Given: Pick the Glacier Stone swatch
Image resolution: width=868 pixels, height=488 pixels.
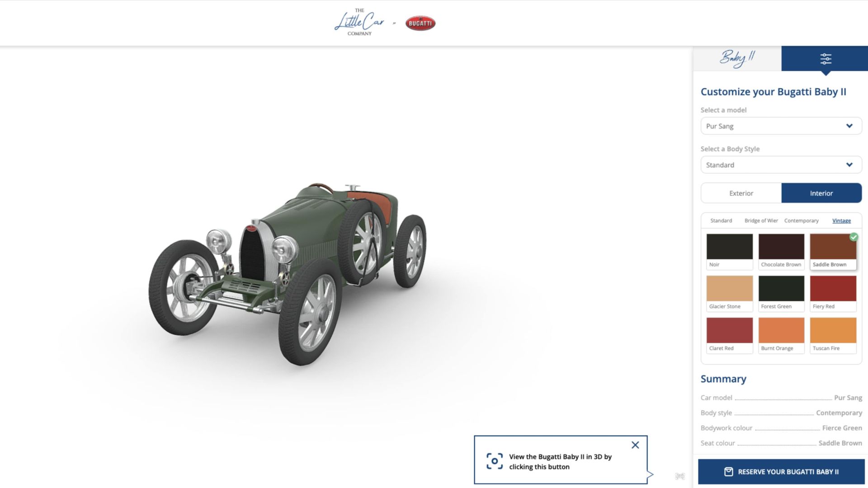Looking at the screenshot, I should pyautogui.click(x=730, y=294).
